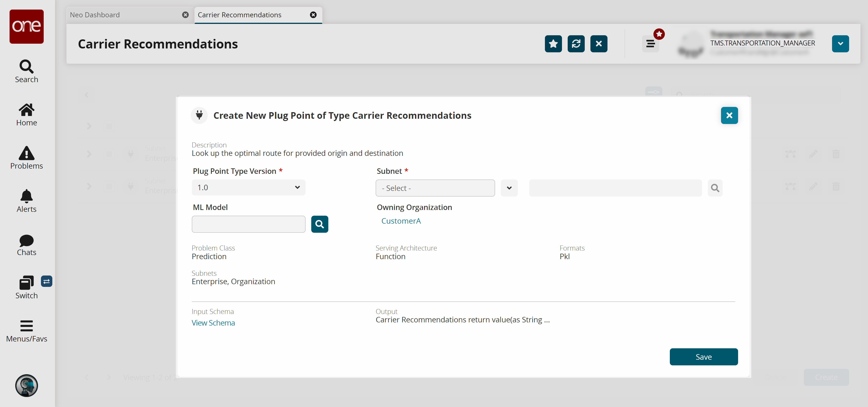
Task: Open the Subnet Select combo box
Action: point(435,188)
